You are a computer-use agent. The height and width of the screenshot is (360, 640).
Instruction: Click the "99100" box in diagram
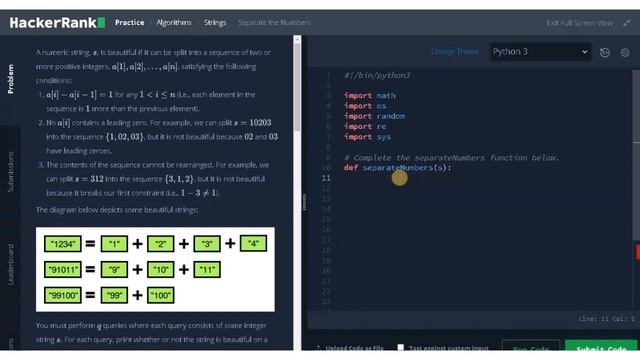(62, 296)
